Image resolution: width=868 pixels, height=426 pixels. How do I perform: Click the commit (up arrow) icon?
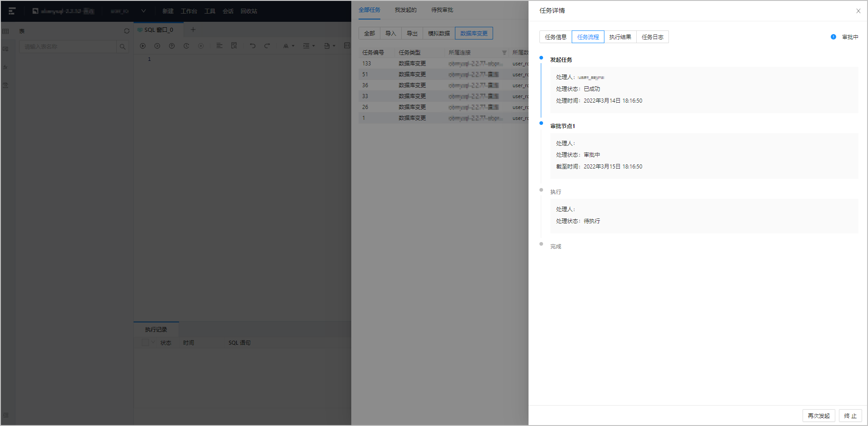tap(172, 46)
